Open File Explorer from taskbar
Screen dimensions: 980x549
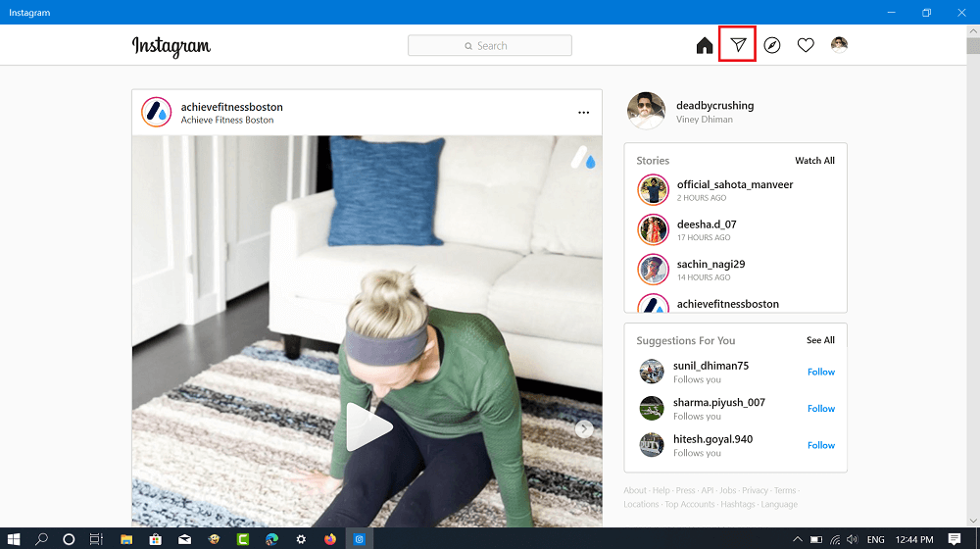(126, 539)
